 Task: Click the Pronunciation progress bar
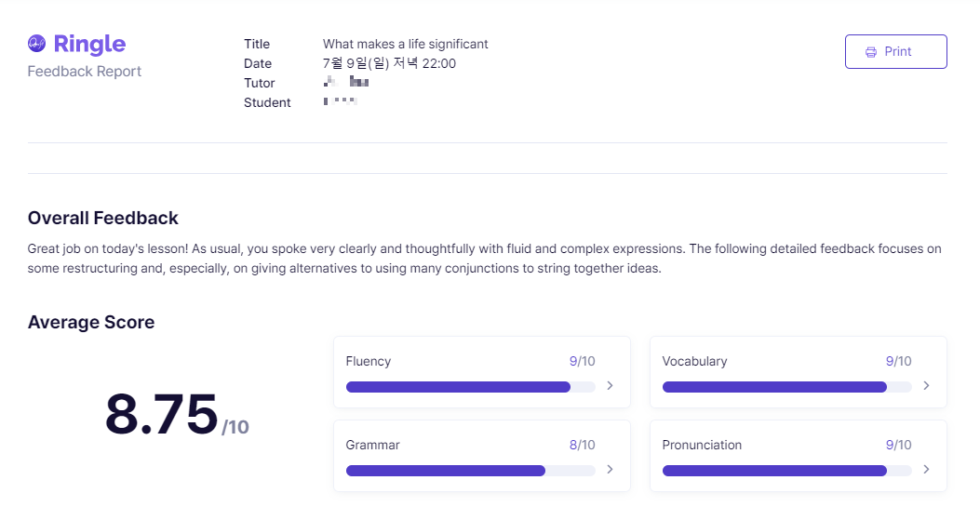786,471
